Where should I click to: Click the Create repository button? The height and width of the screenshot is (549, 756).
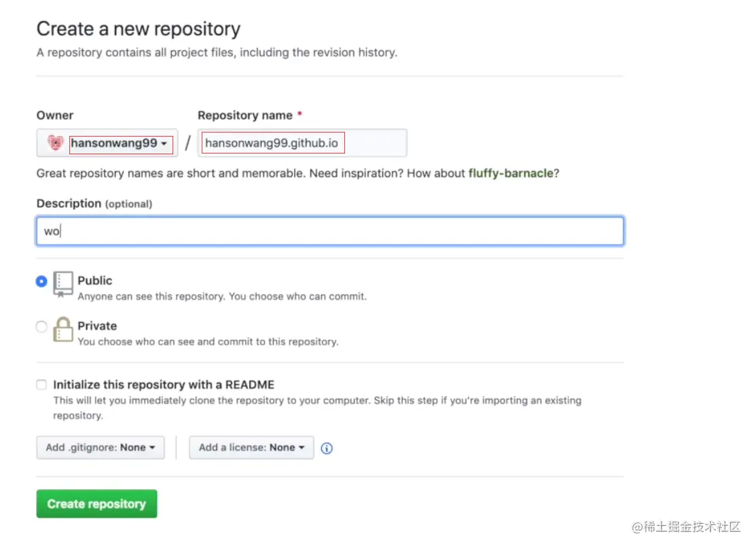pos(96,504)
